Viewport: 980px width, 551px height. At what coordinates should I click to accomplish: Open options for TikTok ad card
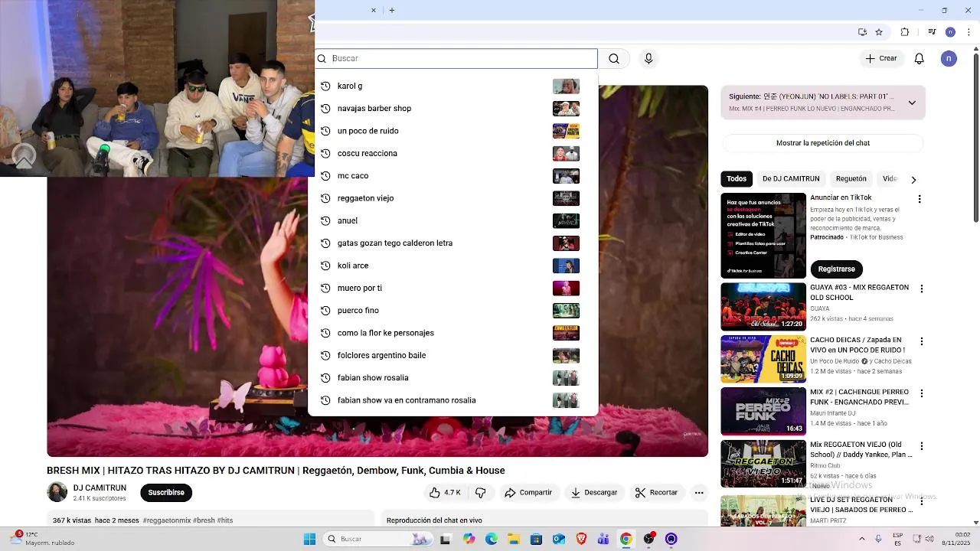click(920, 199)
